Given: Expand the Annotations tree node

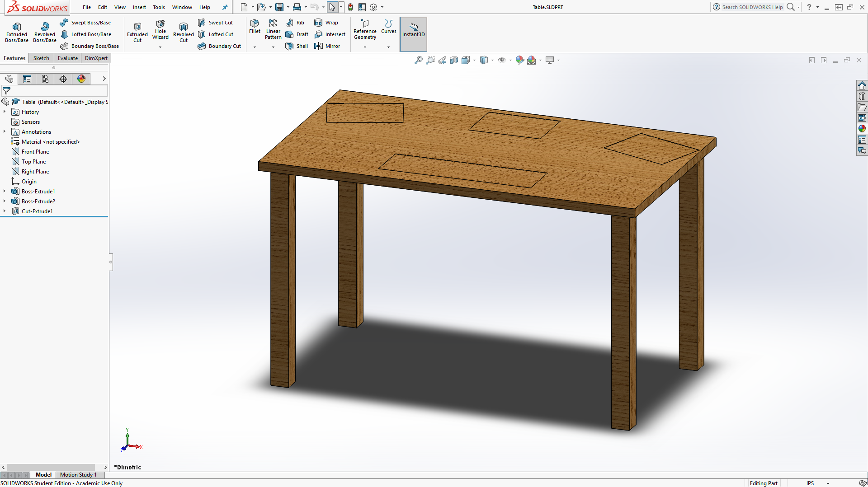Looking at the screenshot, I should coord(5,131).
